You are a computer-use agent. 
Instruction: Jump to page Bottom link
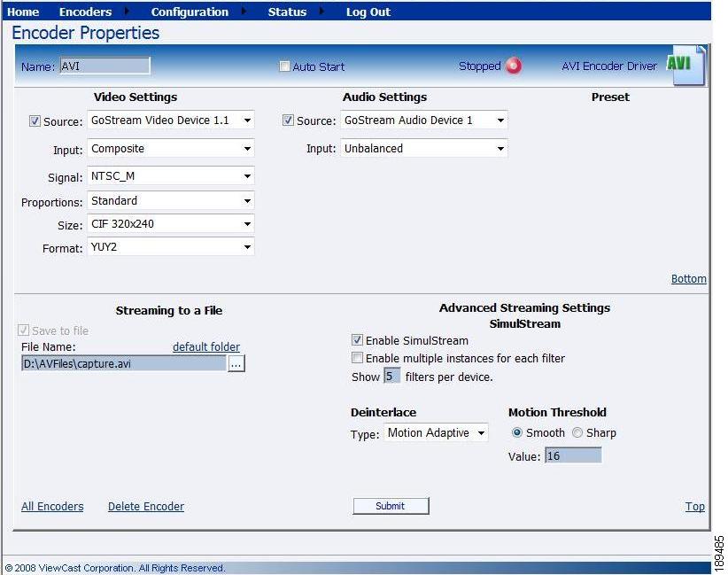(688, 279)
